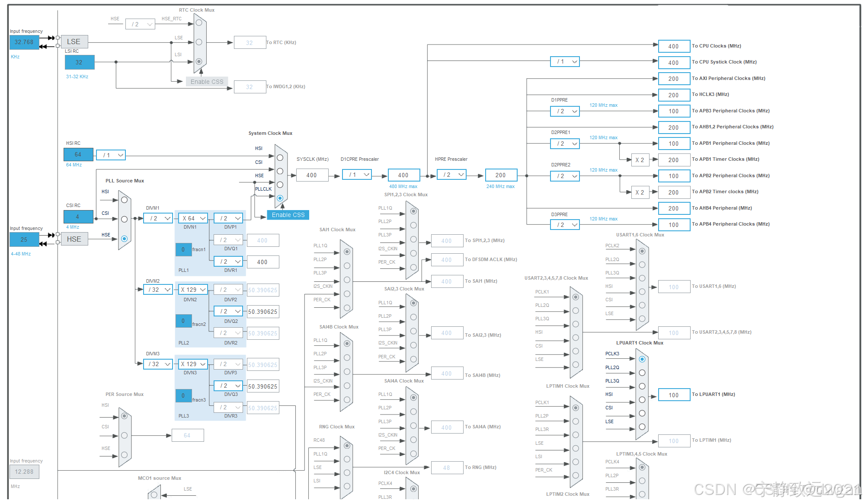Image resolution: width=864 pixels, height=504 pixels.
Task: Select CSI in PLL Source Mux
Action: (x=124, y=219)
